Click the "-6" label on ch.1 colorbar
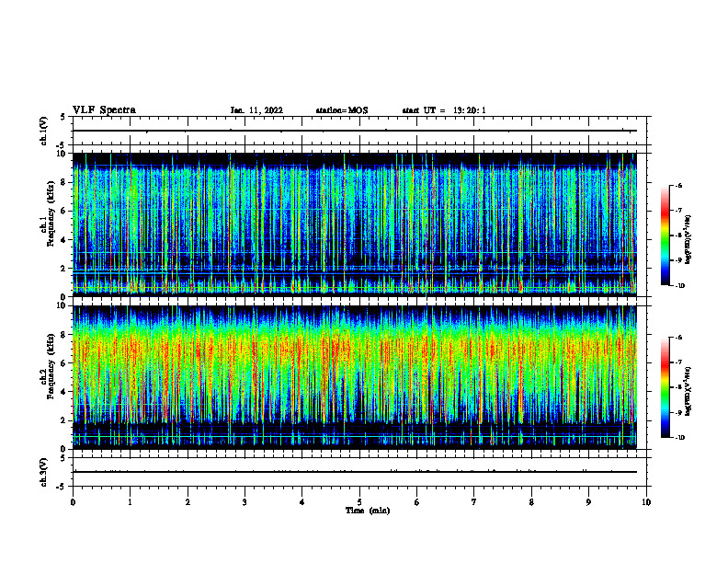Screen dimensions: 728x563 [678, 186]
